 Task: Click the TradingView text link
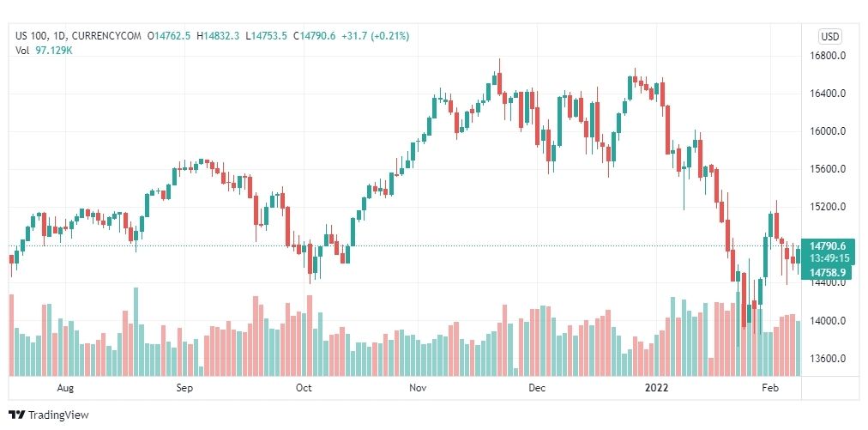point(58,415)
